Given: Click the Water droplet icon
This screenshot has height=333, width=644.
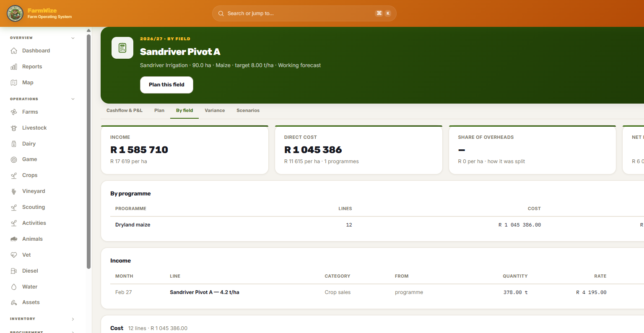Looking at the screenshot, I should (14, 287).
